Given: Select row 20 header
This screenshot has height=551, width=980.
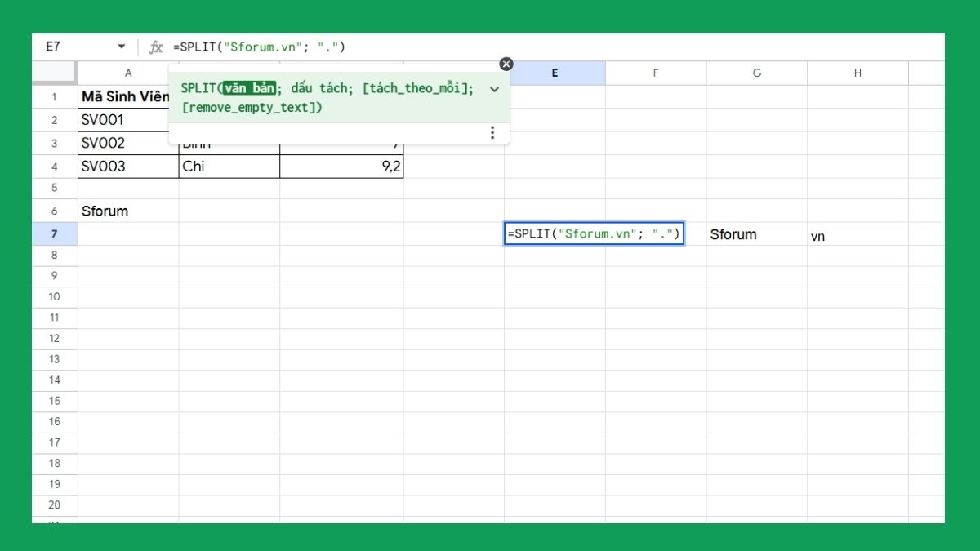Looking at the screenshot, I should tap(54, 504).
